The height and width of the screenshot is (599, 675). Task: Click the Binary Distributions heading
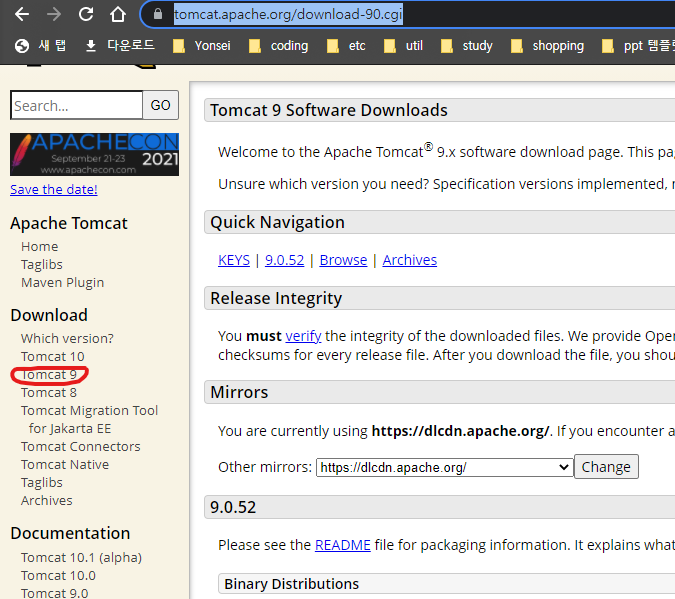[291, 584]
